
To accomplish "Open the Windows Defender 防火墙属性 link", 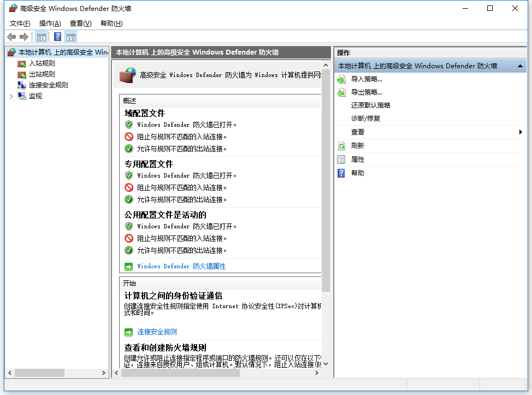I will click(x=181, y=267).
